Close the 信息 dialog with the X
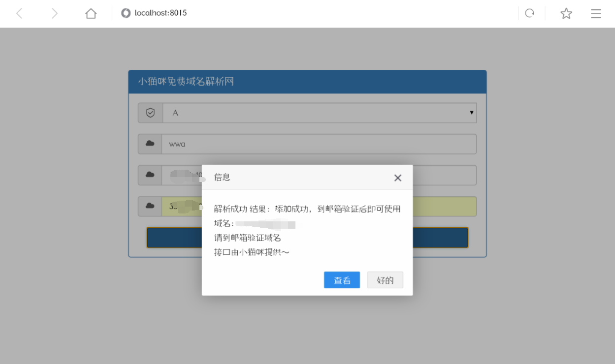The width and height of the screenshot is (615, 364). coord(397,178)
